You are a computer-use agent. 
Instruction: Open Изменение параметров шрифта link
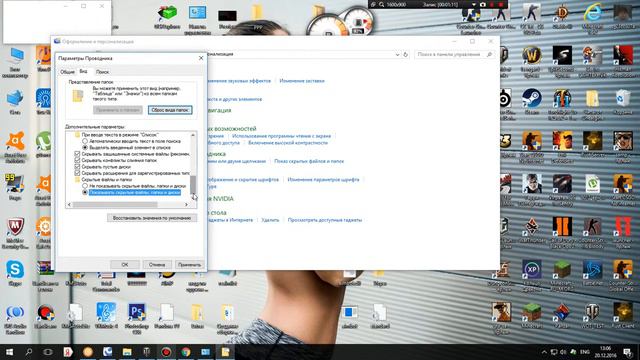tap(323, 180)
